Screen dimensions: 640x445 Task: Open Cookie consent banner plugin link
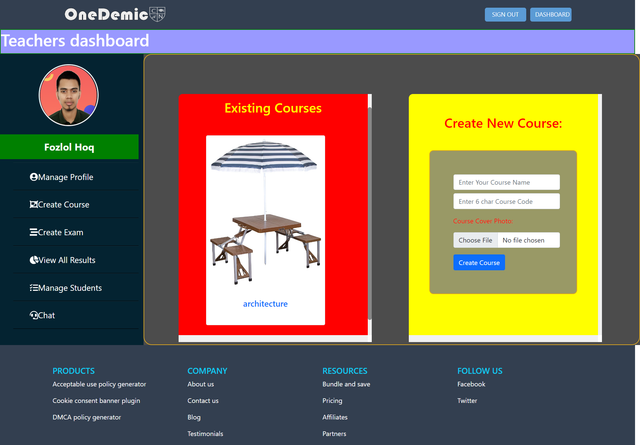[96, 400]
